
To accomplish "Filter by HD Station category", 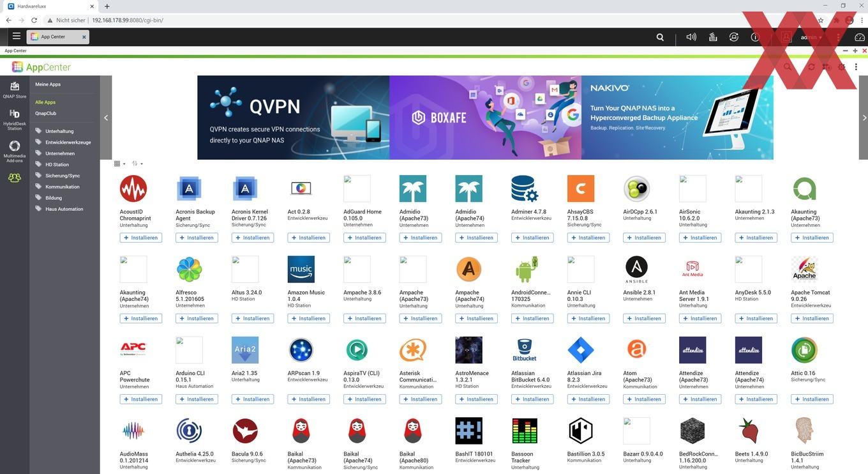I will 57,165.
